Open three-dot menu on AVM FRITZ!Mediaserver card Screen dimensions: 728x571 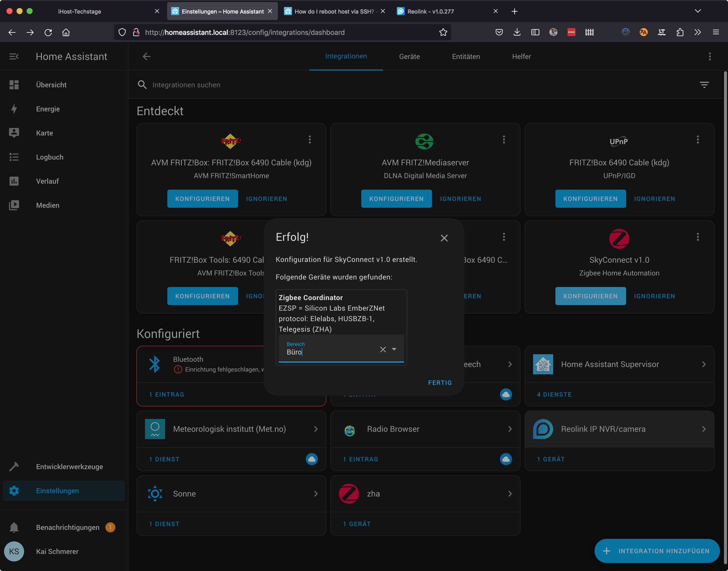pos(504,140)
